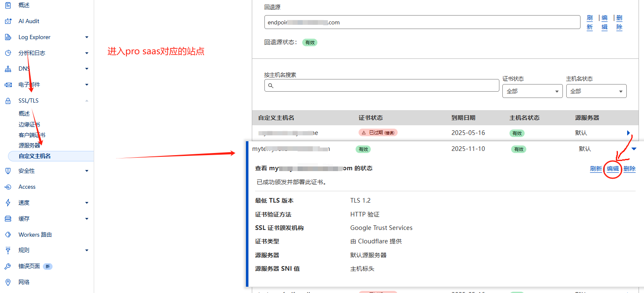Click the SSL/TLS lock icon

(x=8, y=101)
